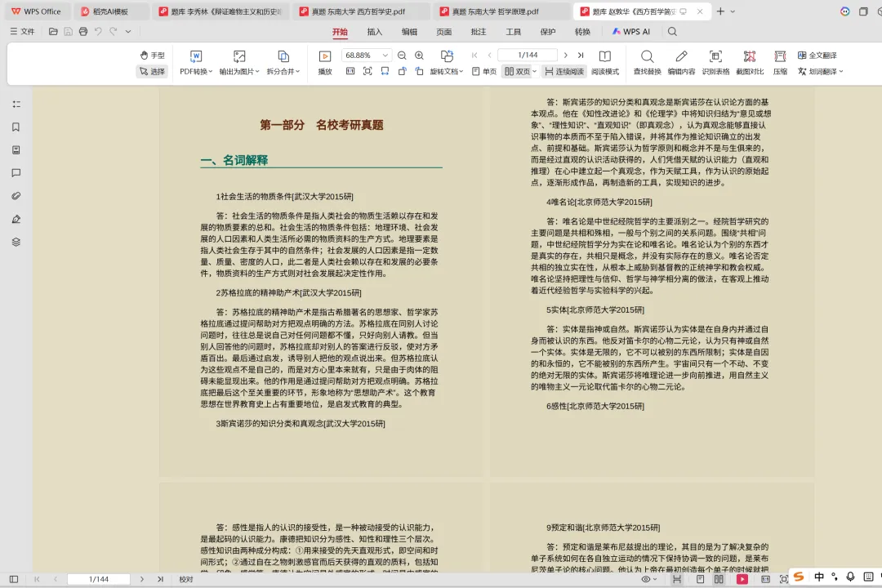Screen dimensions: 882x588
Task: Click the fit page icon
Action: point(367,72)
